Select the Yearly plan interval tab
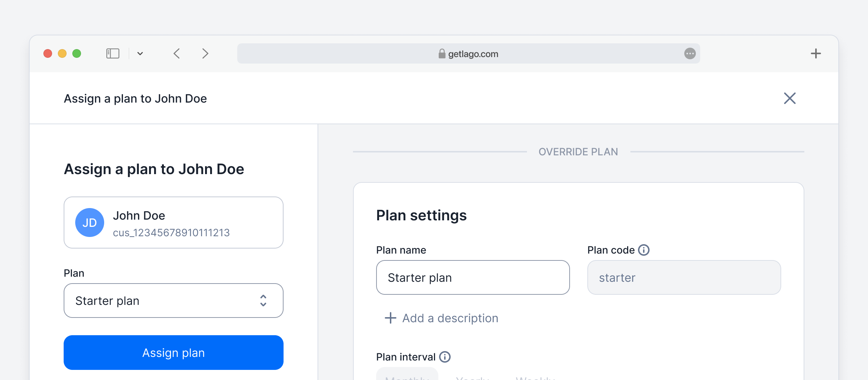Viewport: 868px width, 380px height. (472, 376)
